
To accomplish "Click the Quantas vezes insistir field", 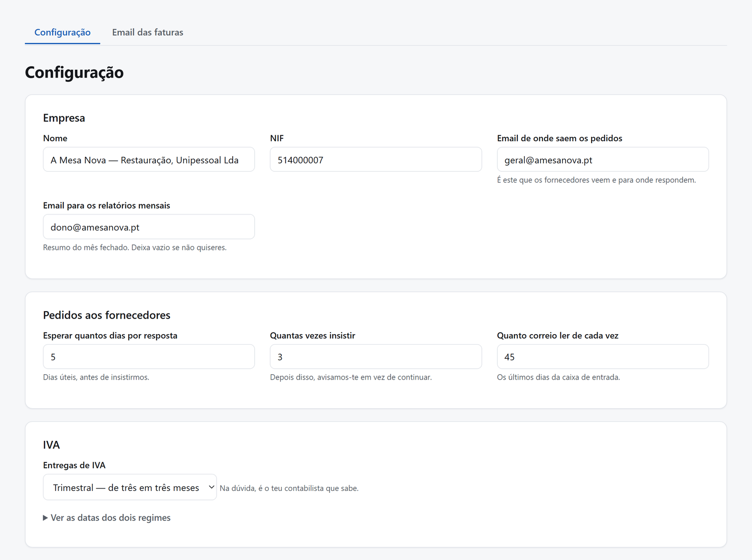I will point(376,357).
